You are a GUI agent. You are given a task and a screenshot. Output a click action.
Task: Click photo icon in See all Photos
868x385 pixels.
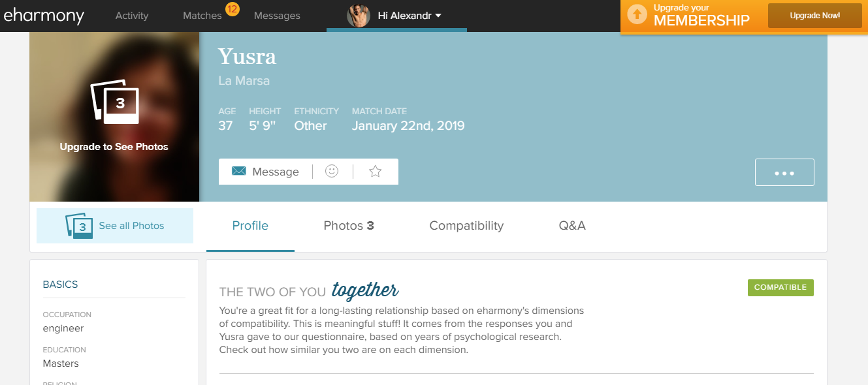tap(80, 226)
